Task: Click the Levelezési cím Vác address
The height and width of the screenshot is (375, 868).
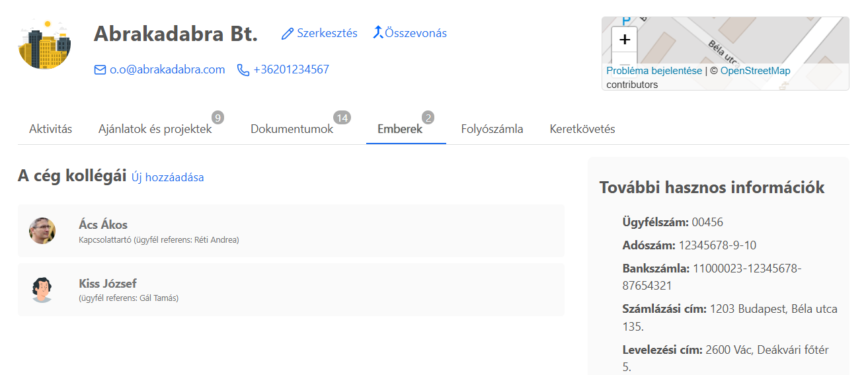Action: pyautogui.click(x=726, y=358)
